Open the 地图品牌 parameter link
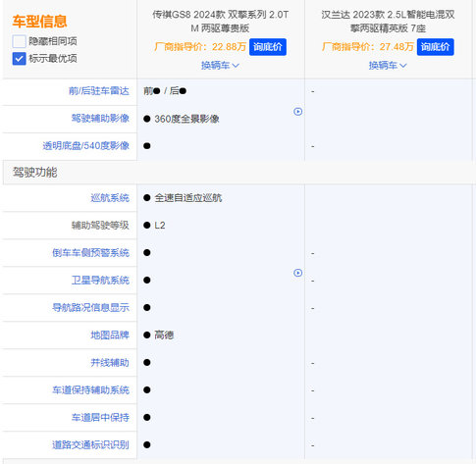Viewport: 476px width, 464px height. pyautogui.click(x=110, y=335)
